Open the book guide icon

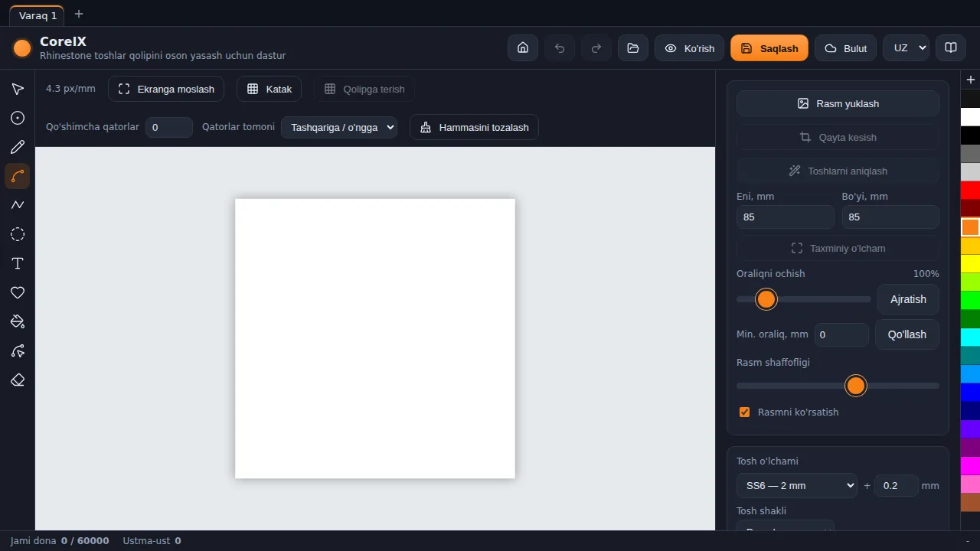(951, 47)
